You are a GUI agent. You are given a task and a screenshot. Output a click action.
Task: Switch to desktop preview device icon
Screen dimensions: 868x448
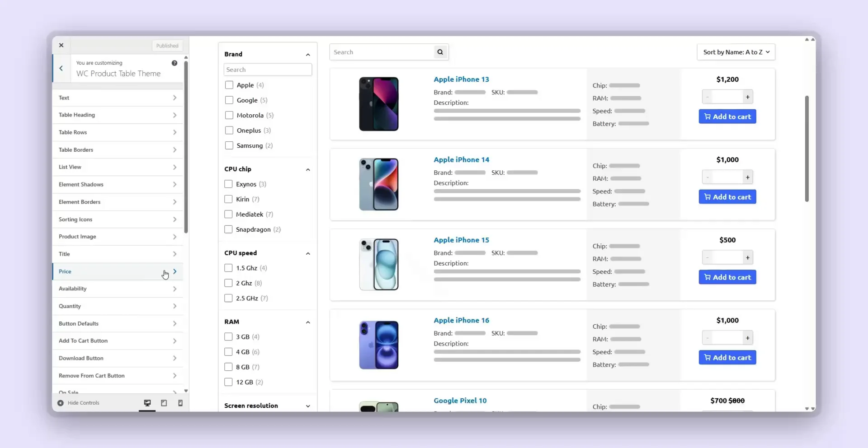click(x=147, y=403)
